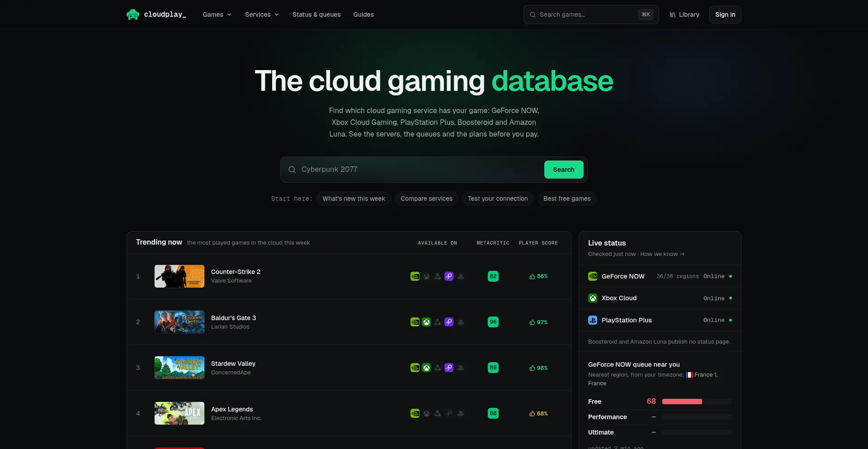The image size is (868, 449).
Task: Click the thumbs-up icon beside 86%
Action: (x=532, y=276)
